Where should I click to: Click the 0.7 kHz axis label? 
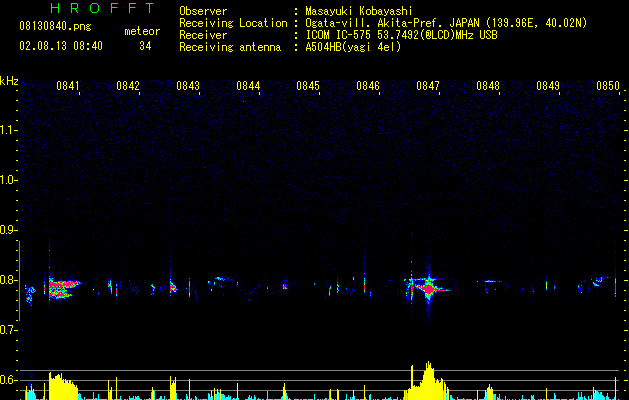[8, 330]
